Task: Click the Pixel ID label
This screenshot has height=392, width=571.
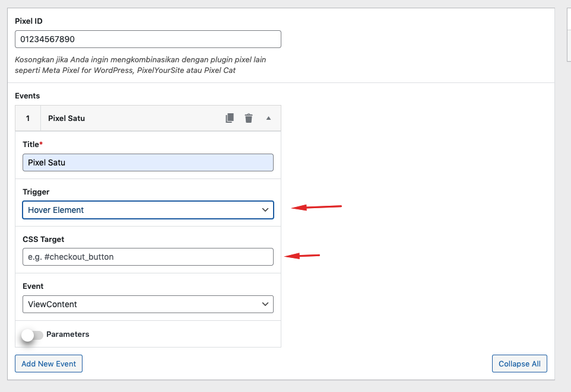Action: (28, 21)
